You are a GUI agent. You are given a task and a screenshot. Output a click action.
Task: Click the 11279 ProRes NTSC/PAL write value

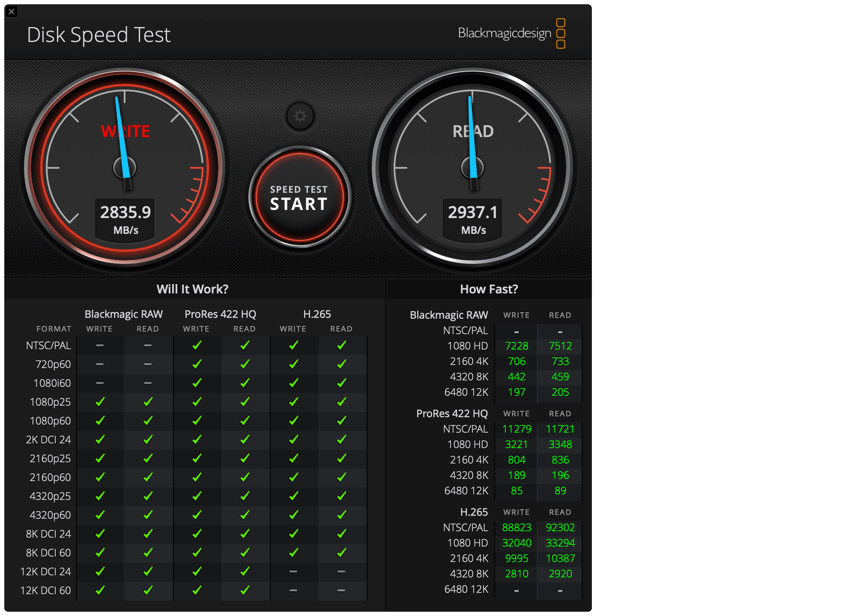(517, 429)
